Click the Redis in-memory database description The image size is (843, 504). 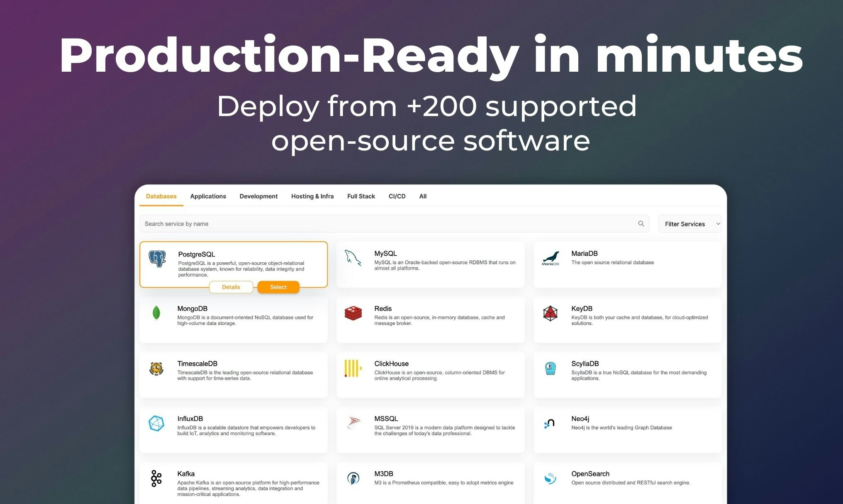click(439, 320)
